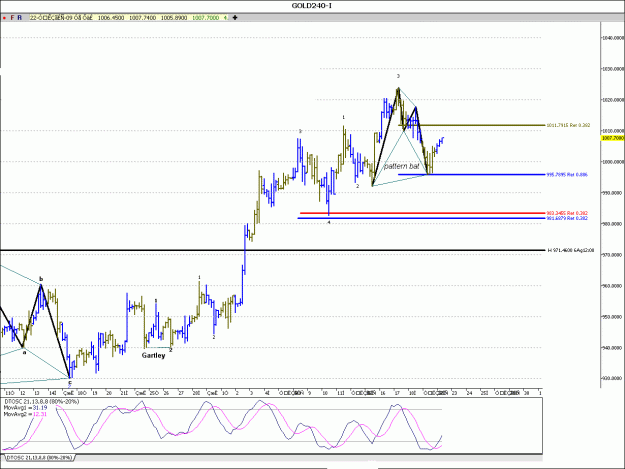This screenshot has height=469, width=625.
Task: Select the DTOSC 21.13.8.8 indicator tab
Action: [39, 457]
